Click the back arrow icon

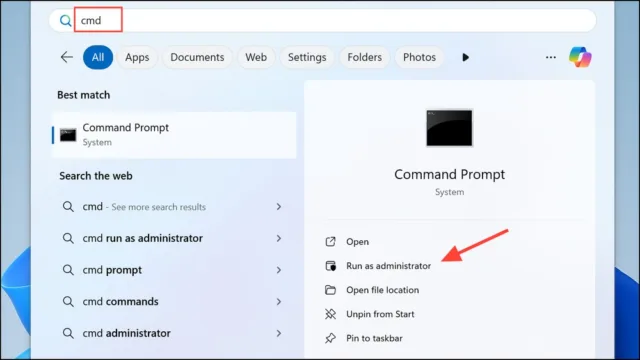pos(67,57)
